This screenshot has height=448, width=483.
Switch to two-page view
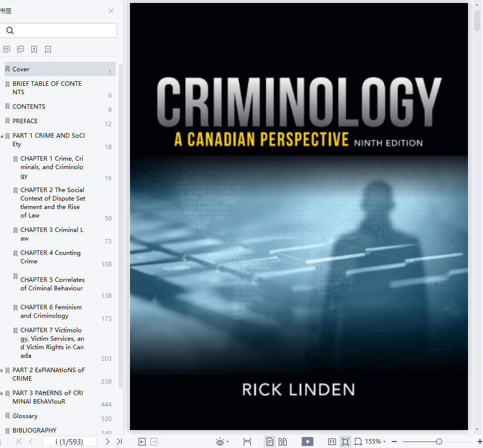[x=283, y=442]
